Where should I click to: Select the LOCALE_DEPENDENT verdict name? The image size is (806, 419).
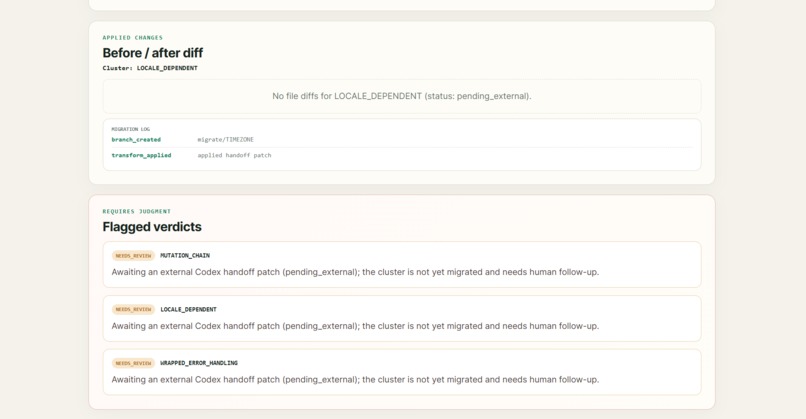point(189,309)
